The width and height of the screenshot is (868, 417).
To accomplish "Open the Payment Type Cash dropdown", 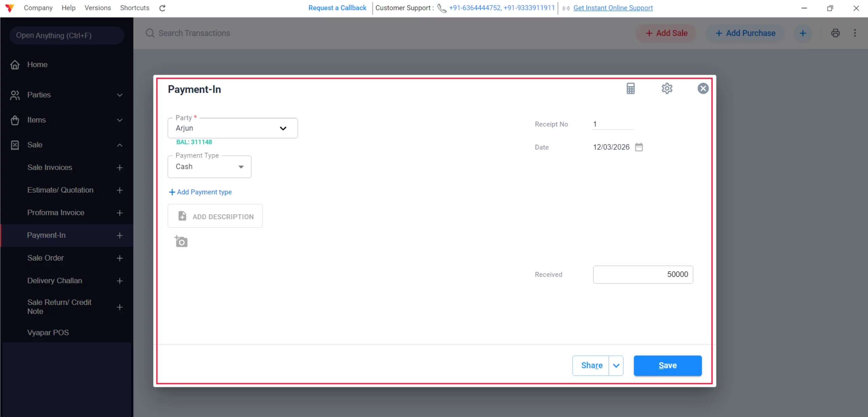I will 209,167.
